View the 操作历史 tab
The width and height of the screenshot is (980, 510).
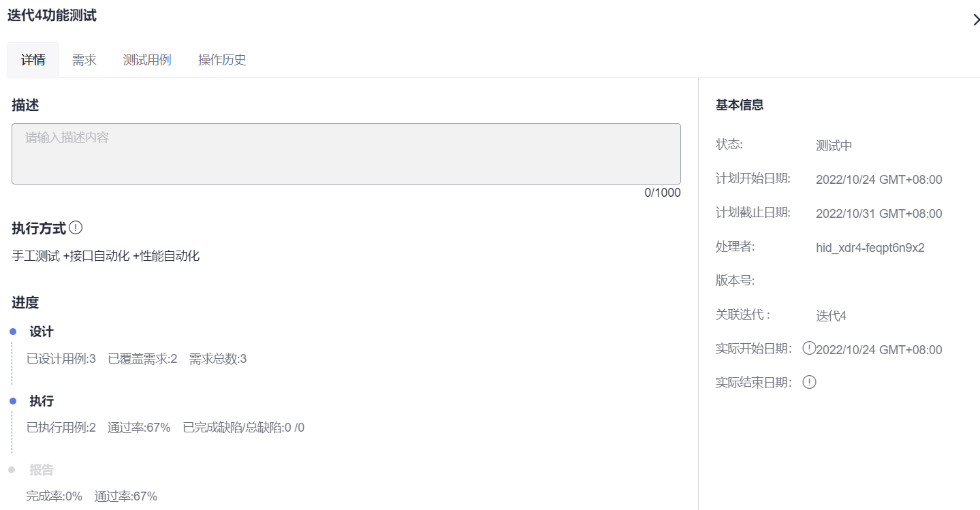point(222,60)
